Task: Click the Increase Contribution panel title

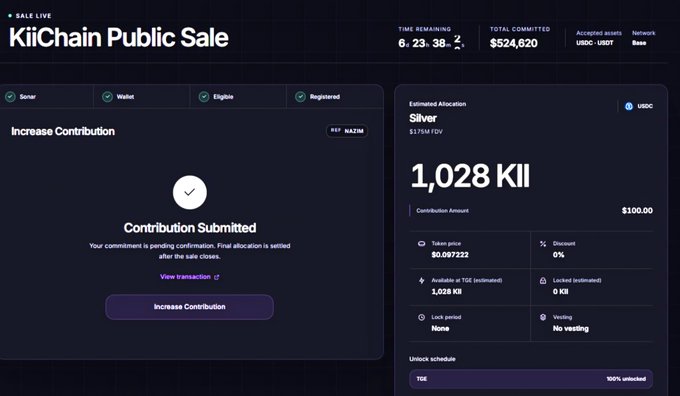Action: 63,131
